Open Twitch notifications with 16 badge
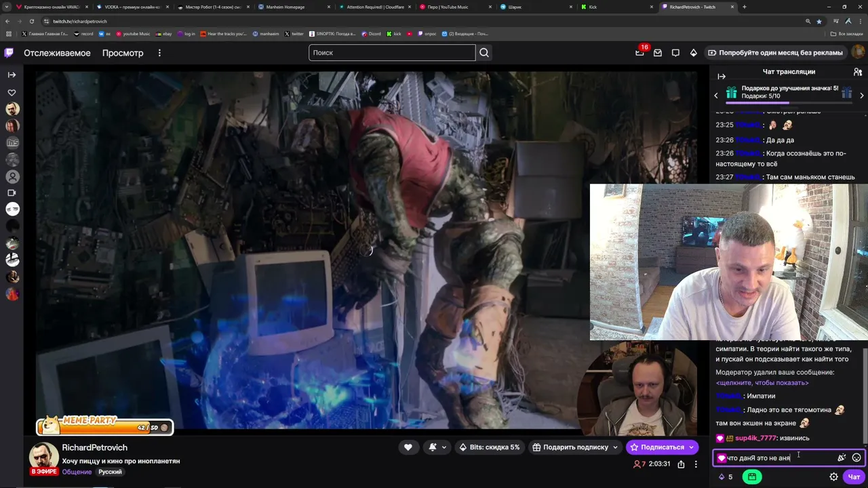 (x=639, y=53)
